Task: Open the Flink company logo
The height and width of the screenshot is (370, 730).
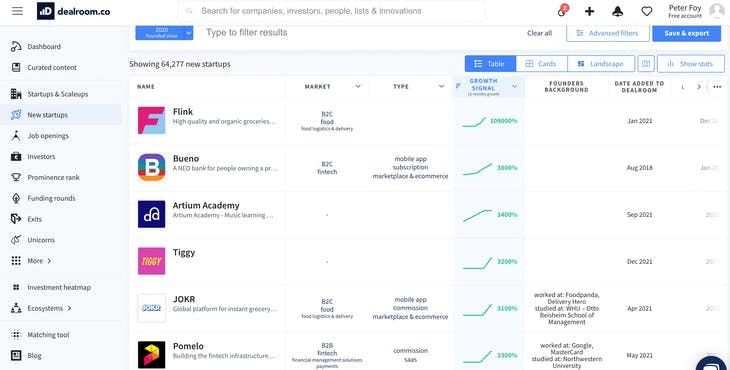Action: click(151, 121)
